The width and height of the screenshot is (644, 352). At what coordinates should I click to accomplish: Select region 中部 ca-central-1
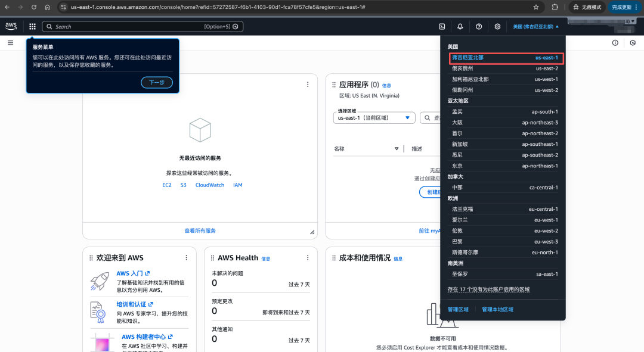[505, 188]
